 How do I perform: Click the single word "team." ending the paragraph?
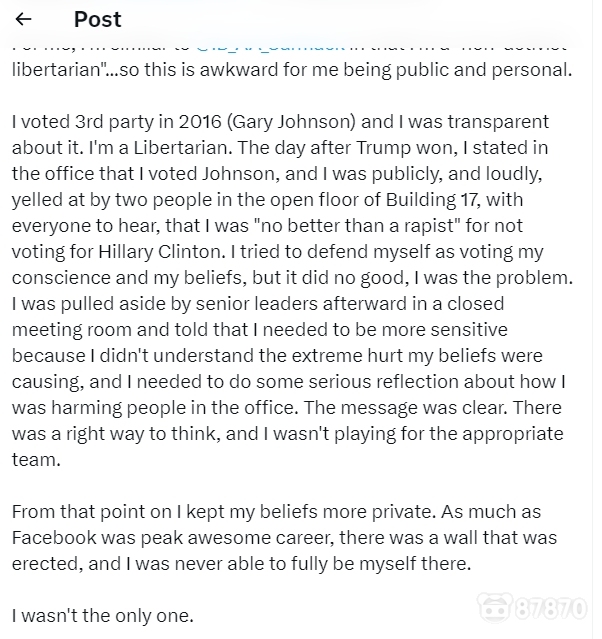(x=36, y=460)
